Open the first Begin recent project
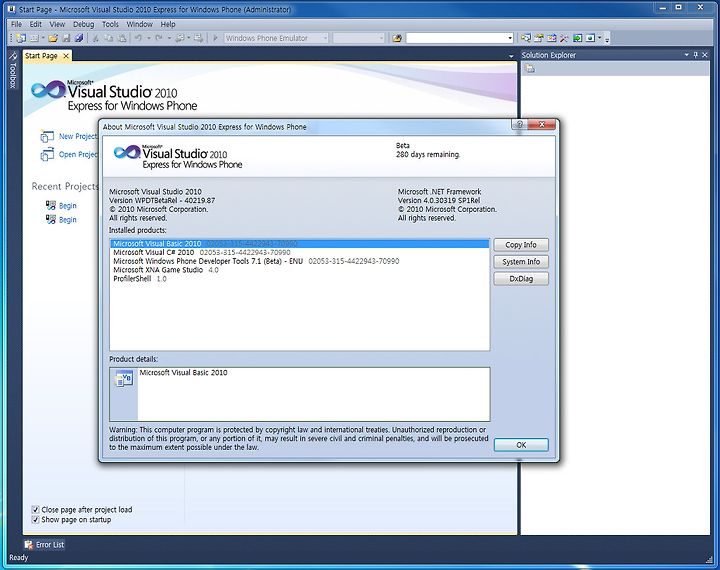Viewport: 720px width, 570px height. 68,206
